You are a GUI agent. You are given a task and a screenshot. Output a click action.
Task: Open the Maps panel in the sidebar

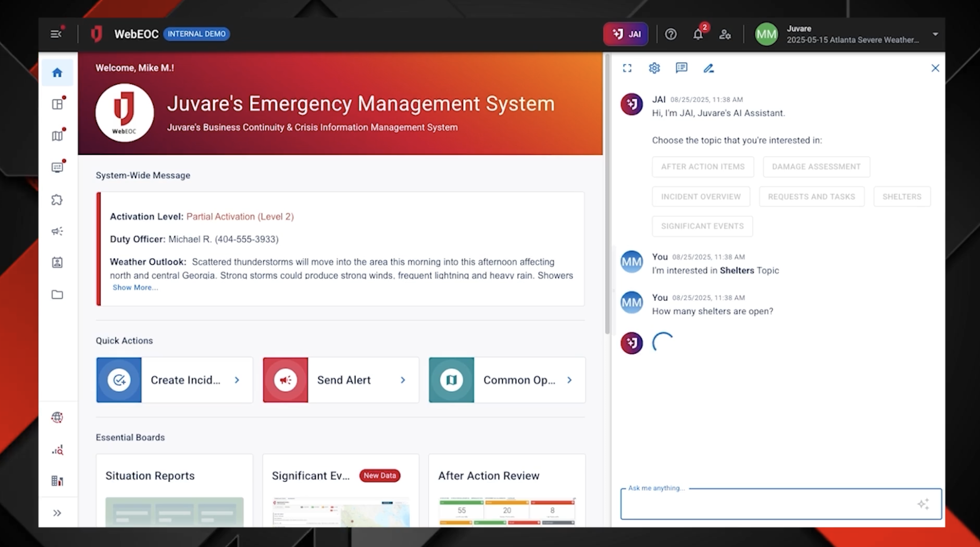(x=57, y=136)
